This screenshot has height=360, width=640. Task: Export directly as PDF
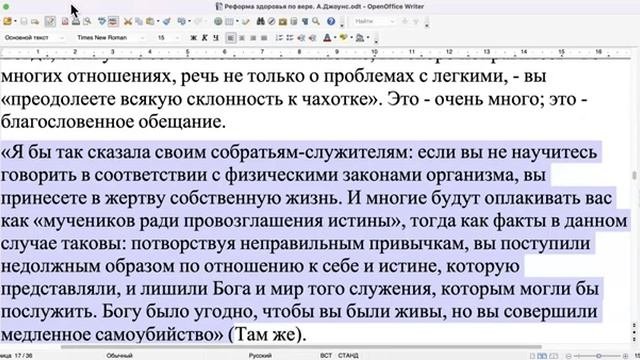click(x=65, y=21)
